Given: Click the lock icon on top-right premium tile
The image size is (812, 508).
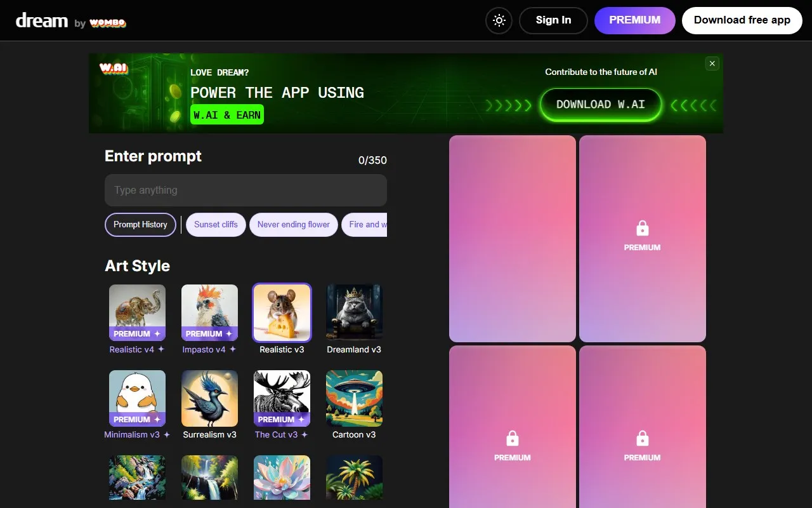Looking at the screenshot, I should coord(642,228).
